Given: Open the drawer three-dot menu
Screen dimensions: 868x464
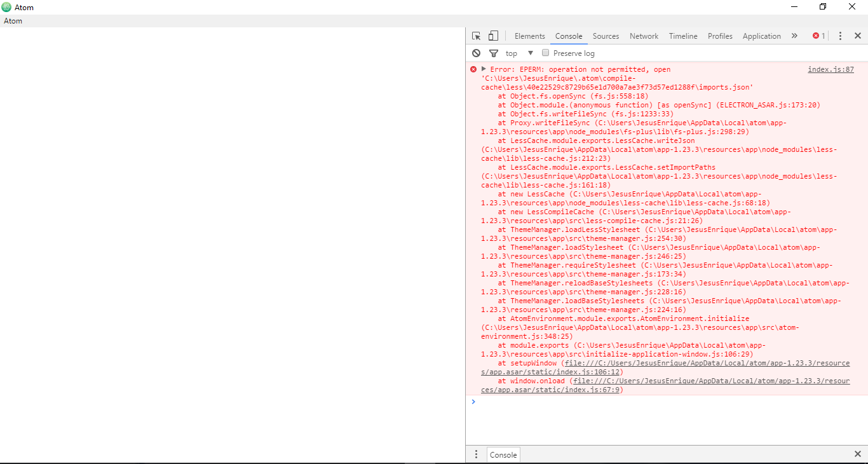Looking at the screenshot, I should [476, 454].
